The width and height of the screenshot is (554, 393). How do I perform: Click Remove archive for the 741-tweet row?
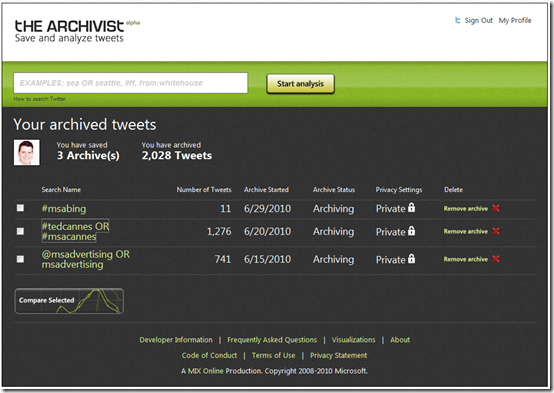click(x=466, y=259)
